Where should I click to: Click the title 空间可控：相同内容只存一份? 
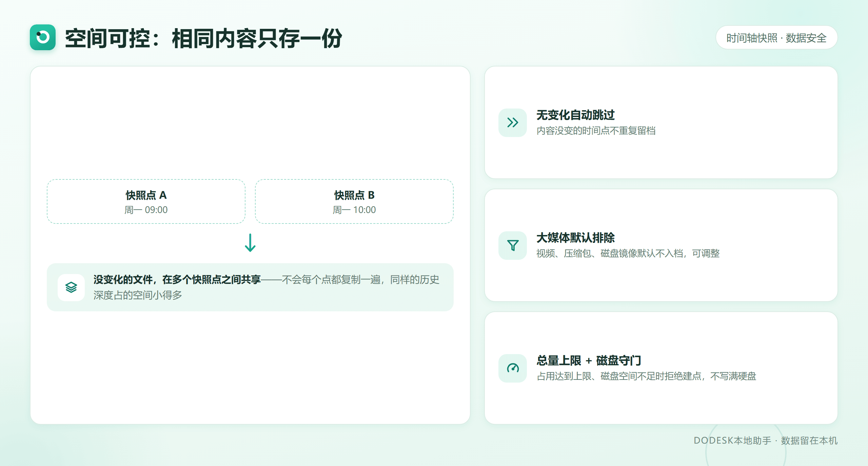[203, 38]
